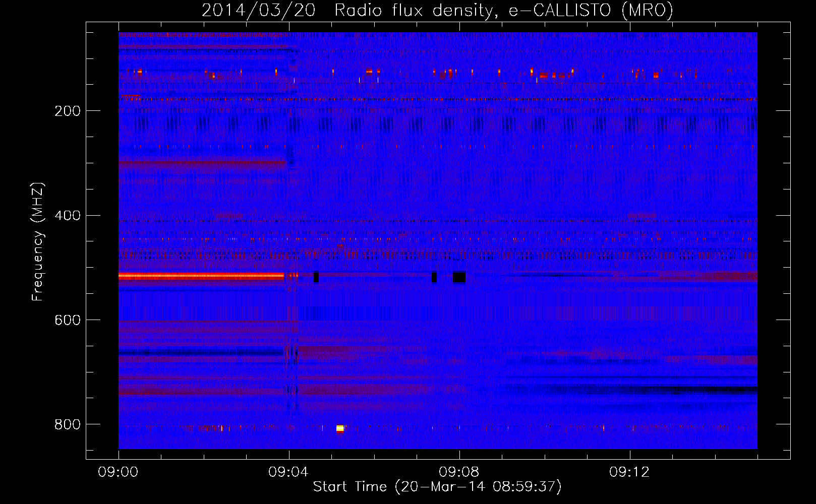Click the 09:04 time tick label
The height and width of the screenshot is (504, 816).
tap(288, 472)
